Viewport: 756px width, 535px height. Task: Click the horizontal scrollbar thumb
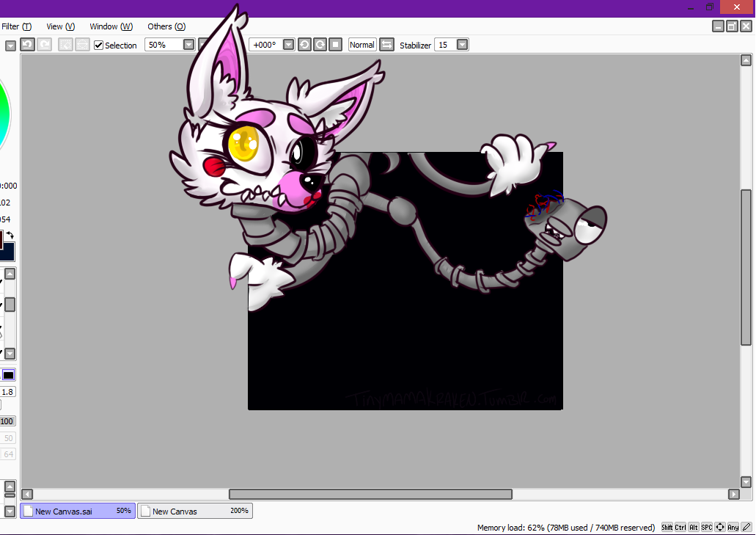[x=370, y=494]
